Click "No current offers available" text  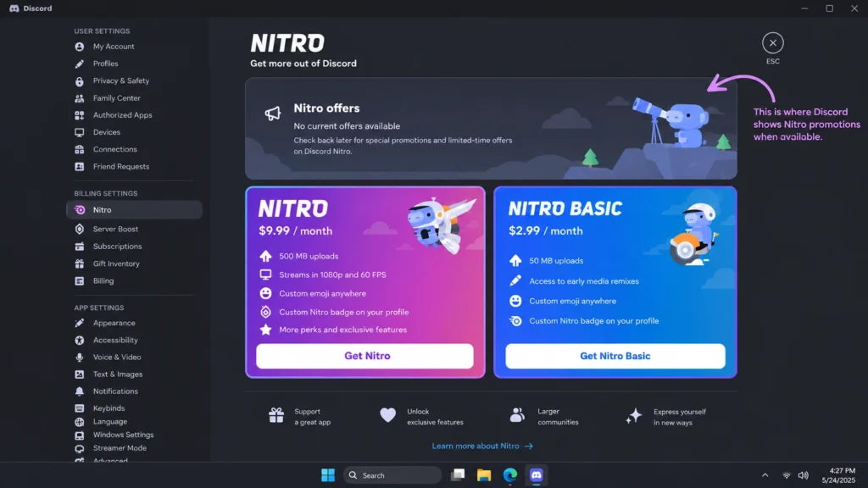347,126
